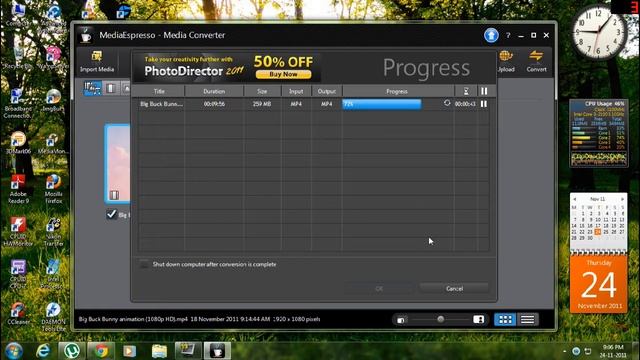Image resolution: width=640 pixels, height=360 pixels.
Task: Click previous month arrow in calendar gadget
Action: click(x=575, y=199)
